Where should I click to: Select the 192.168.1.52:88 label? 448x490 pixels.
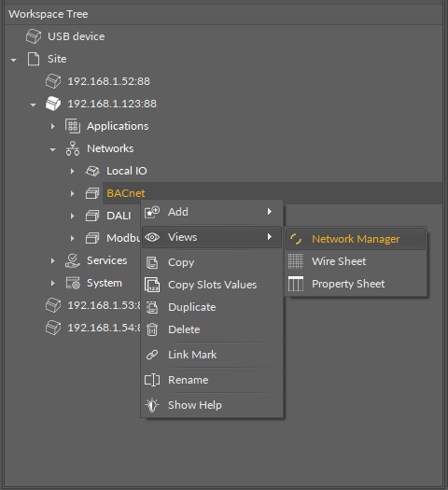[x=108, y=81]
